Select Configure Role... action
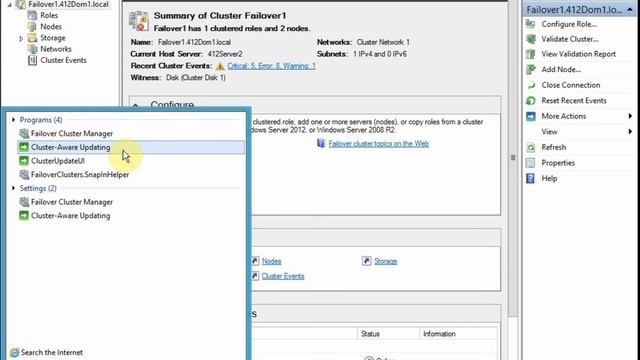 (x=569, y=24)
